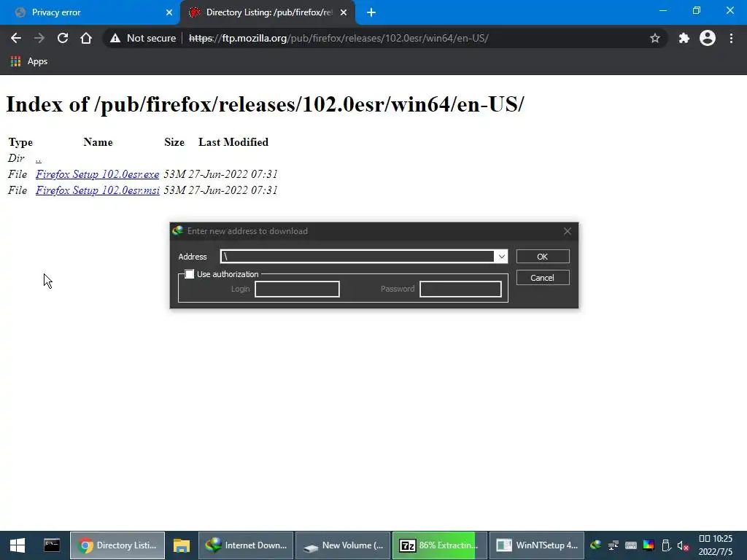Close the Directory Listing tab
Viewport: 747px width, 560px height.
[x=344, y=12]
